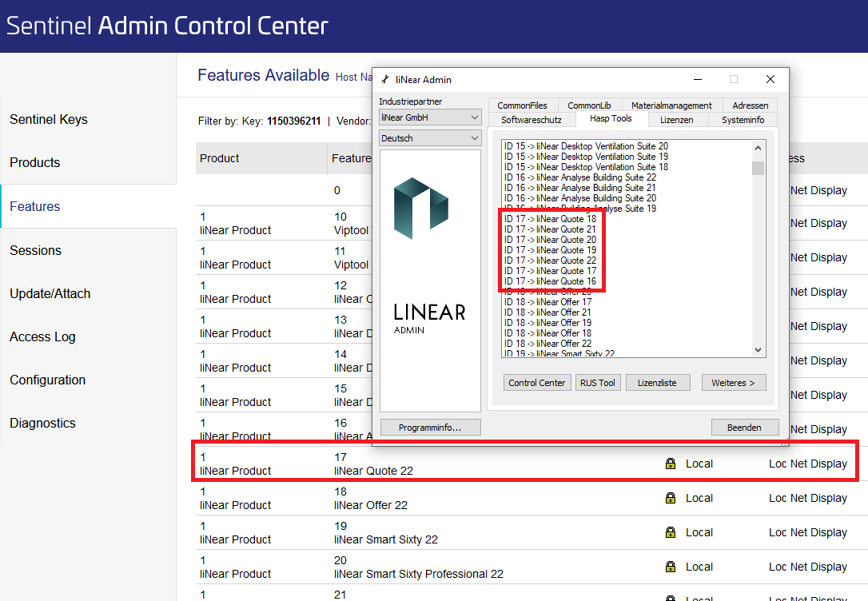Screen dimensions: 868x601
Task: Switch to the CommonLib tab
Action: (x=589, y=105)
